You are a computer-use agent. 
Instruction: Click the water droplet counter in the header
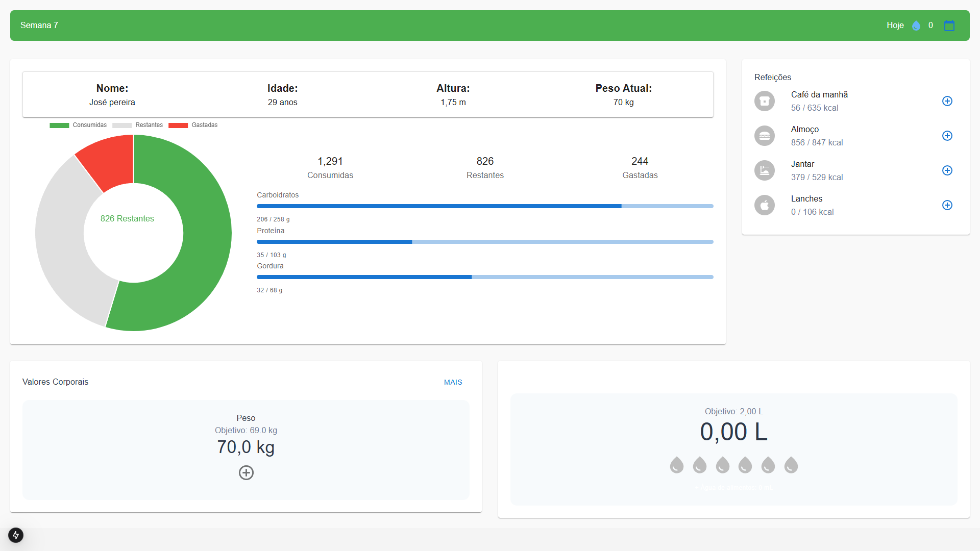pos(917,25)
